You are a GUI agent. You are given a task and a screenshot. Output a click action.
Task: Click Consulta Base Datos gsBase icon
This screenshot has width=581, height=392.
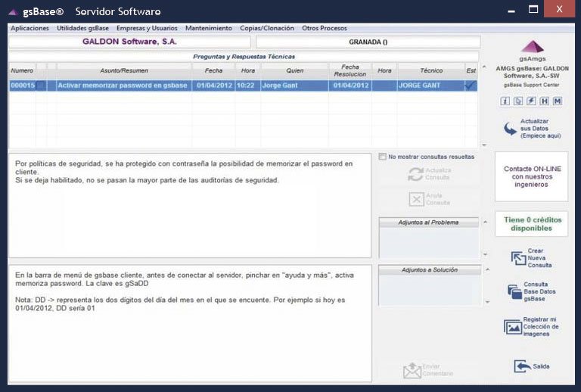pyautogui.click(x=514, y=291)
